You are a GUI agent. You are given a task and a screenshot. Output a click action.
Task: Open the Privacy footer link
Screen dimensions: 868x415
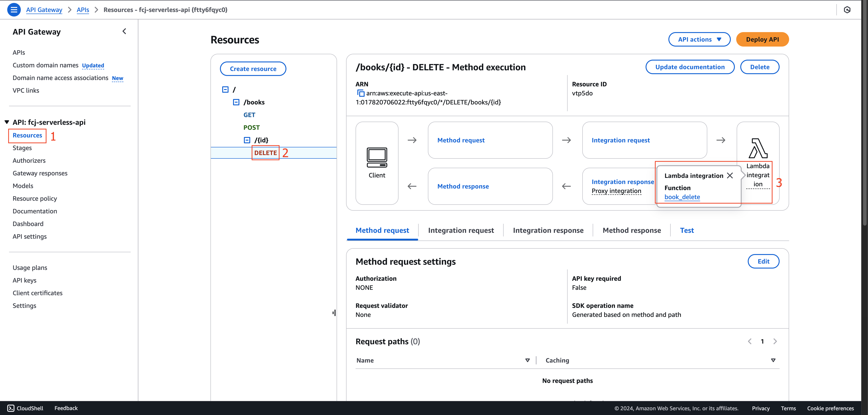[760, 408]
